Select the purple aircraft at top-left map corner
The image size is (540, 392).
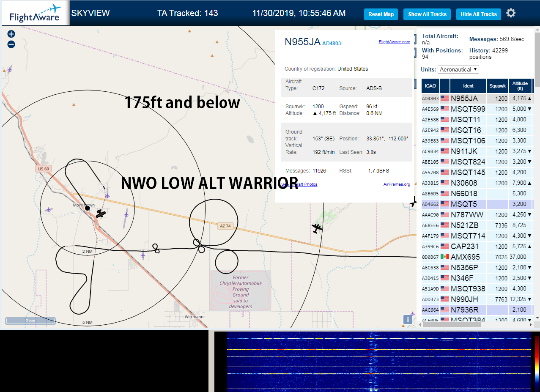pos(10,69)
